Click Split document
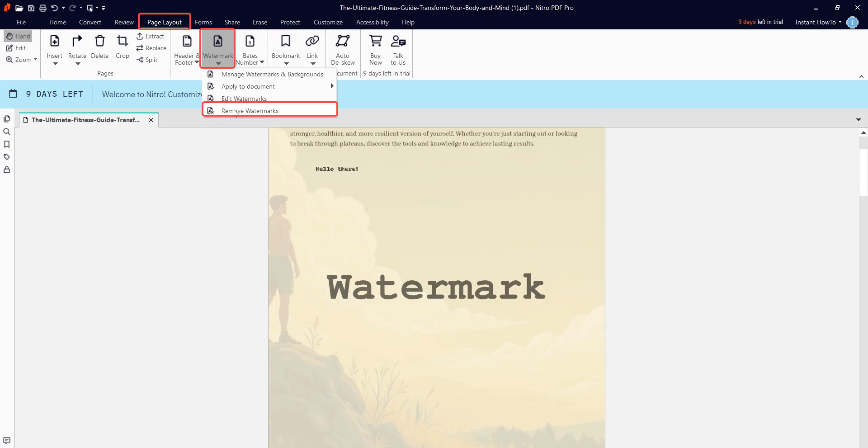The width and height of the screenshot is (868, 448). (x=147, y=60)
